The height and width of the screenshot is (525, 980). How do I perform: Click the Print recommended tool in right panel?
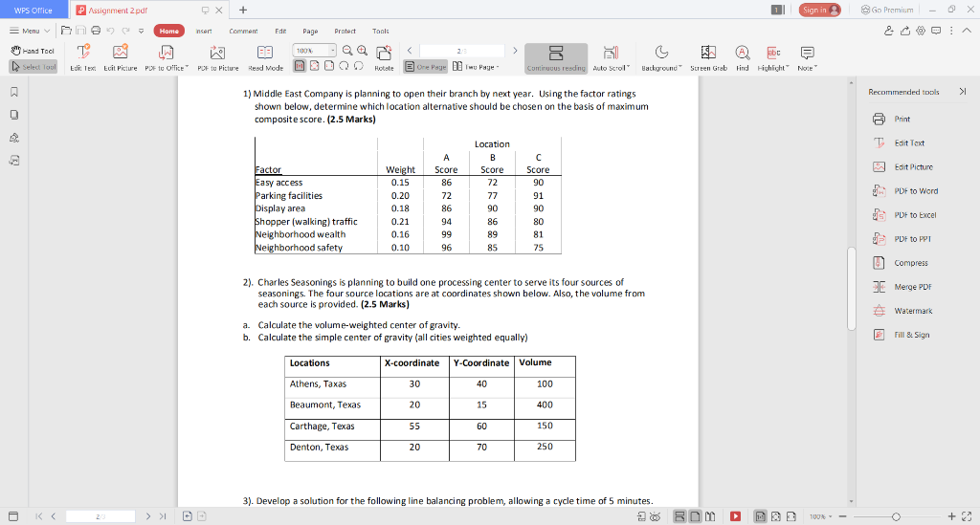pos(891,119)
